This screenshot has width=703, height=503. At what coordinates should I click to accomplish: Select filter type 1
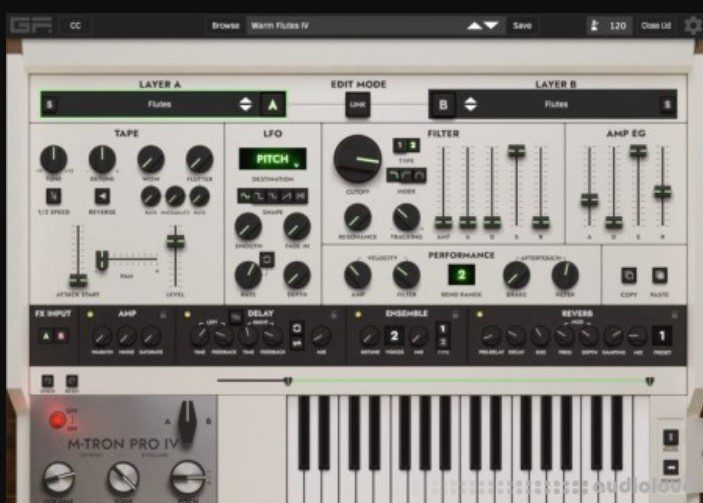pos(399,145)
